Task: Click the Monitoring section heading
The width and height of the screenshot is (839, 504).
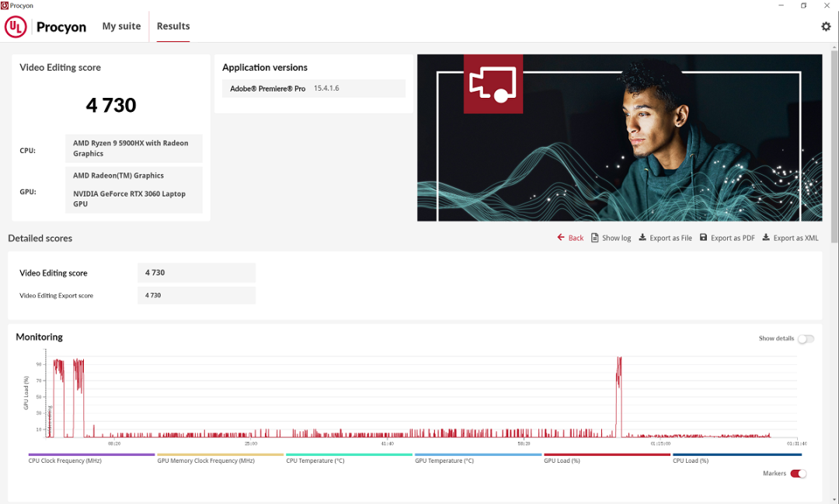Action: pyautogui.click(x=39, y=337)
